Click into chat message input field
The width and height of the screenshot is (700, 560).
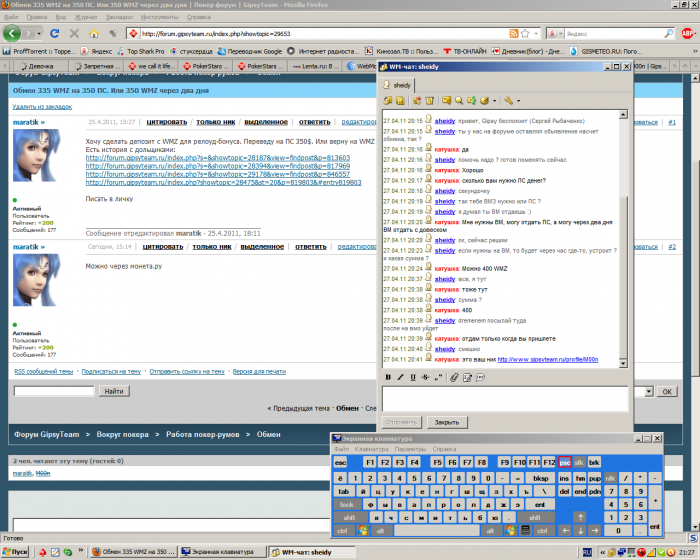[505, 399]
